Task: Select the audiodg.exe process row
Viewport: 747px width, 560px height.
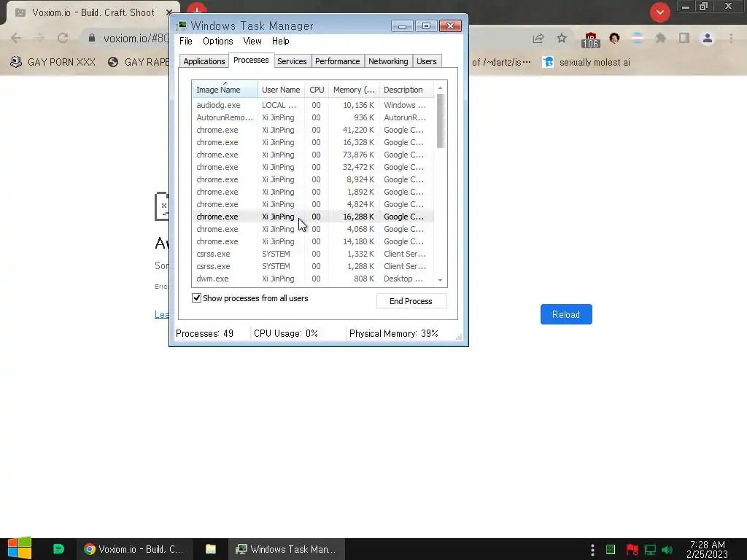Action: (x=313, y=105)
